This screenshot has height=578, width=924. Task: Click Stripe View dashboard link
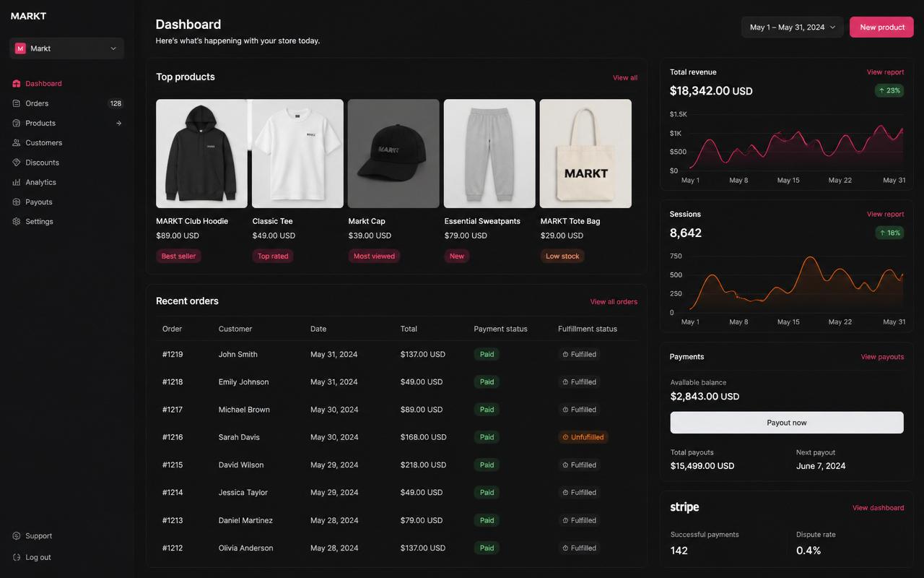[x=878, y=508]
